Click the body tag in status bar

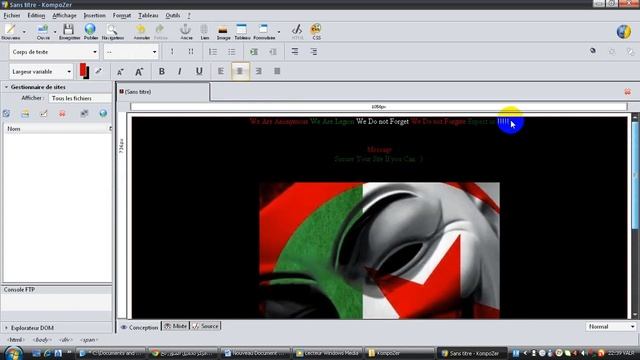coord(42,340)
